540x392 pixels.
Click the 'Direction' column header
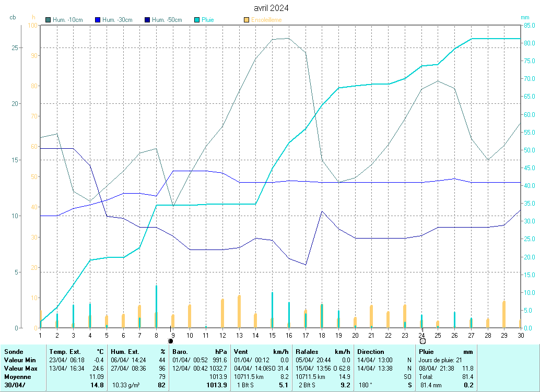click(371, 352)
